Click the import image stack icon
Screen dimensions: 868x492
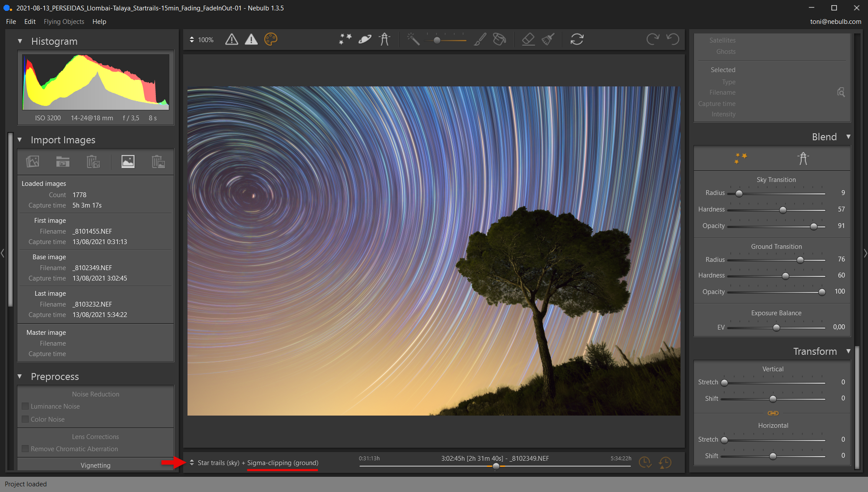click(33, 162)
